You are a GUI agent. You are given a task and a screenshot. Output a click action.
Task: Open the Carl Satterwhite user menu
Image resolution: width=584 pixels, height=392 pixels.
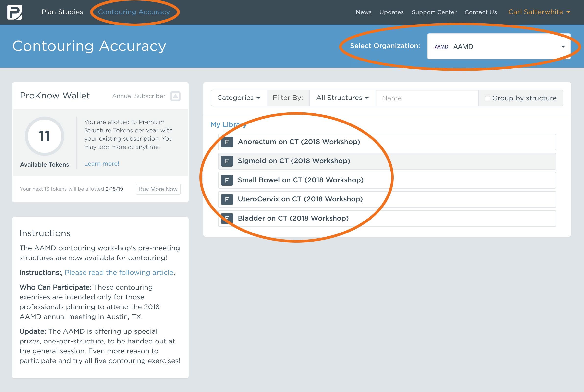(539, 12)
